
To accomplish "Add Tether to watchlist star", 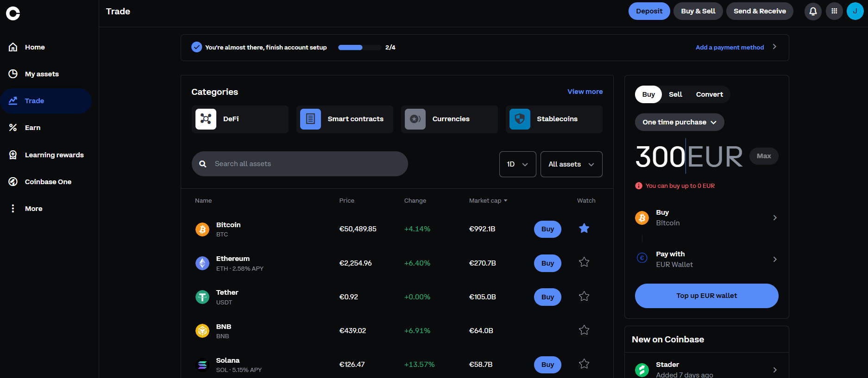I will 584,296.
